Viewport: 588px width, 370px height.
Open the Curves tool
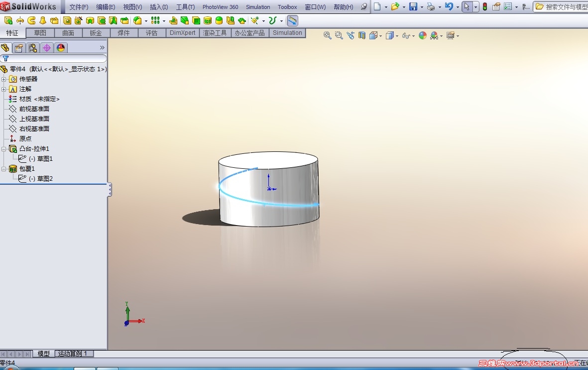click(x=273, y=20)
